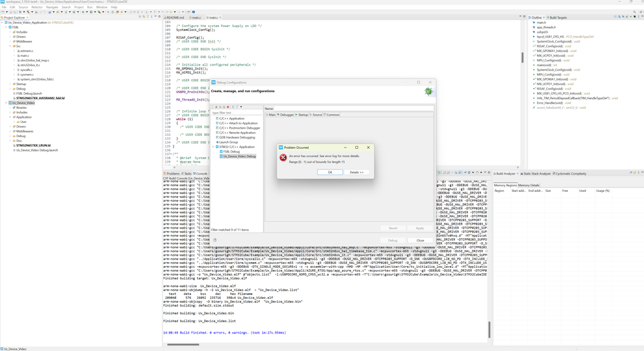
Task: Select C/C++ Remote Application
Action: point(237,133)
